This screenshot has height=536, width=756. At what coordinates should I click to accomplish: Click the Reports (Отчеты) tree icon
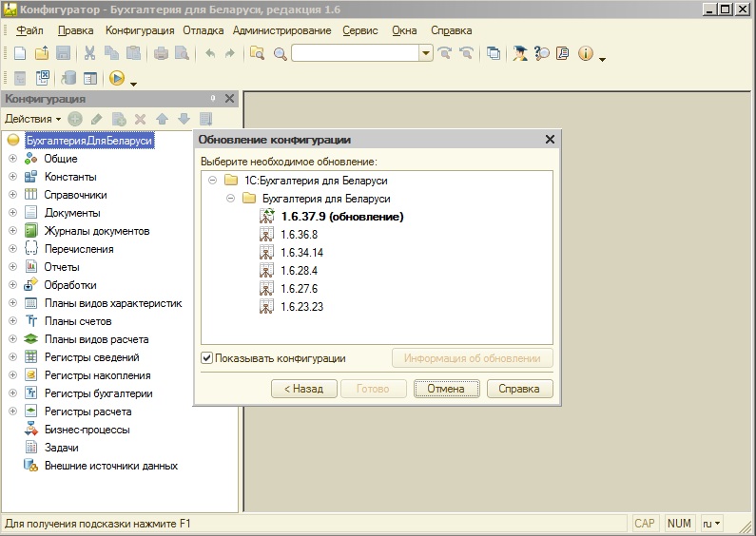point(30,267)
